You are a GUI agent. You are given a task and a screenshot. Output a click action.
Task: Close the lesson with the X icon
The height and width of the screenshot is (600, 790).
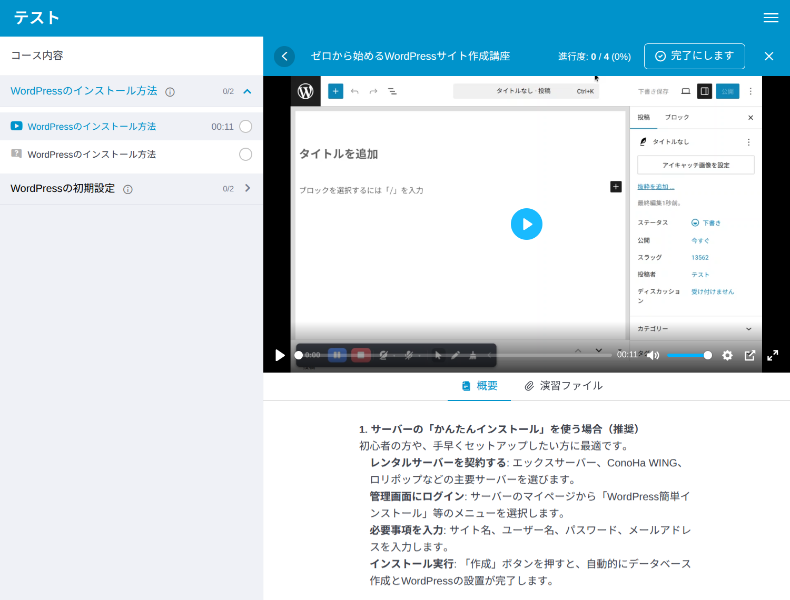coord(769,56)
